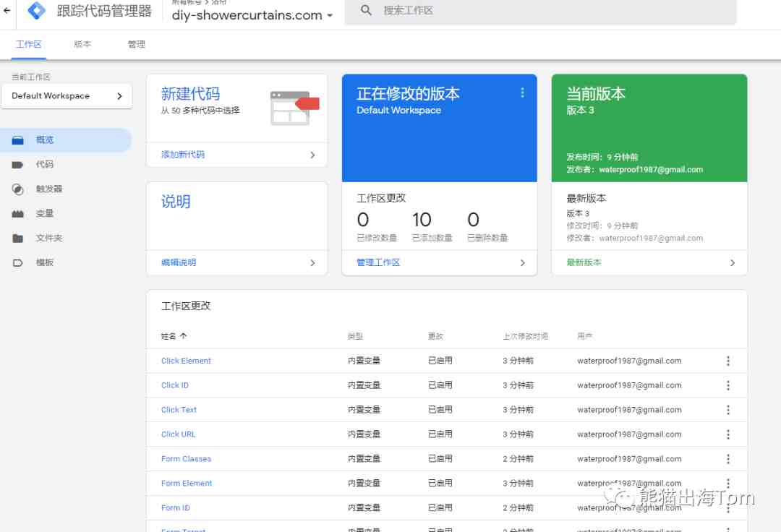
Task: Click the 添加新代码 link
Action: (183, 155)
